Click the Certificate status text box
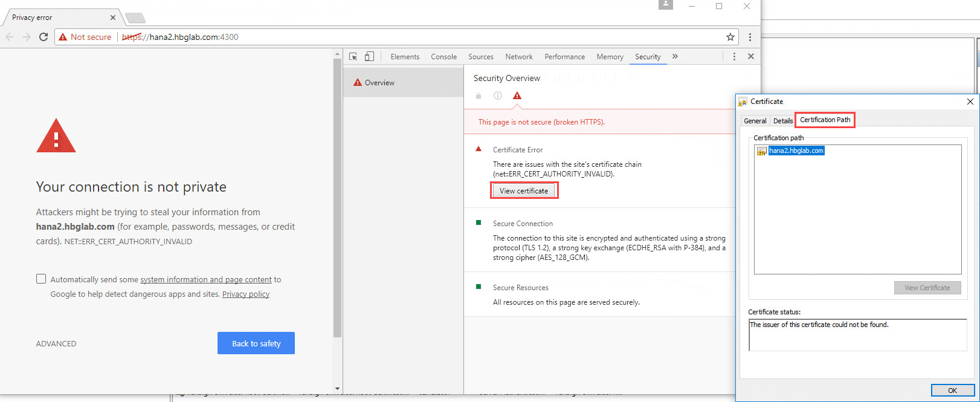The image size is (980, 402). (858, 335)
